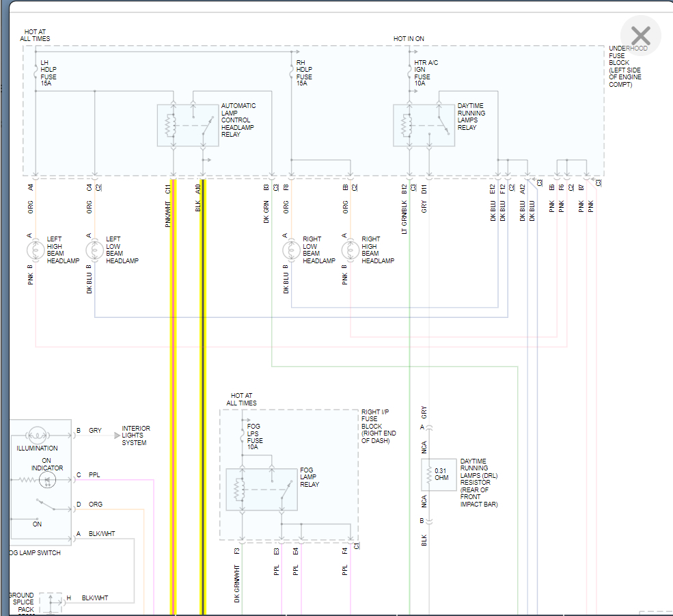Click the Fog Lamp Relay symbol
673x616 pixels.
pyautogui.click(x=262, y=490)
